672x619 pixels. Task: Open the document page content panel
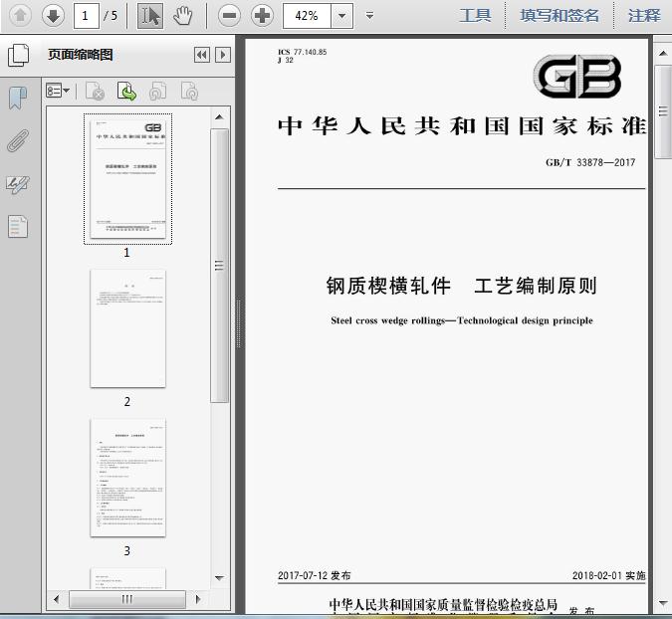point(18,226)
